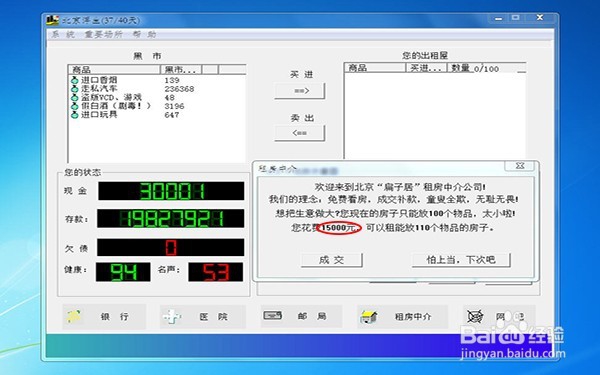
Task: Click the bottle icon beside 走私汽车
Action: 75,89
